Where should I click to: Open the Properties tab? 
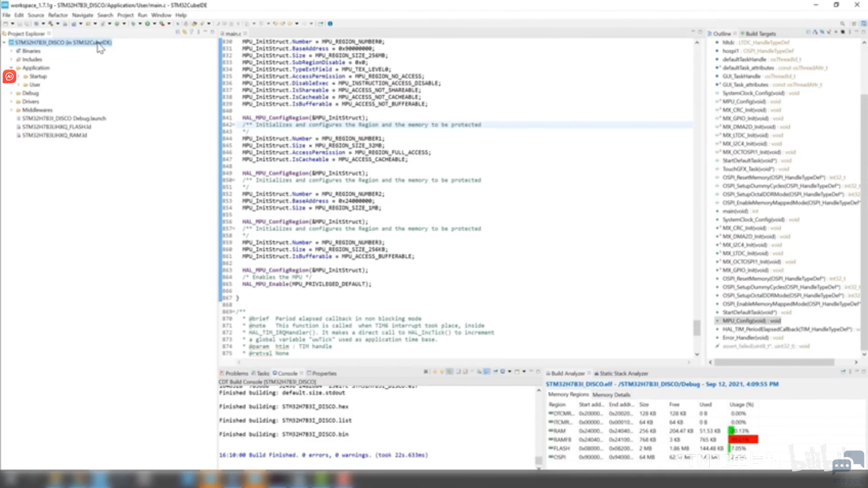(321, 373)
